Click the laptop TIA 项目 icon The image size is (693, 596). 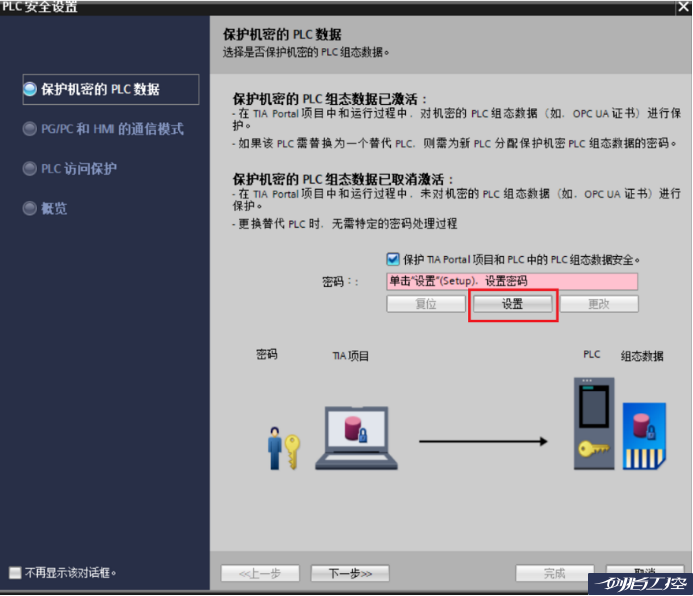pyautogui.click(x=356, y=437)
